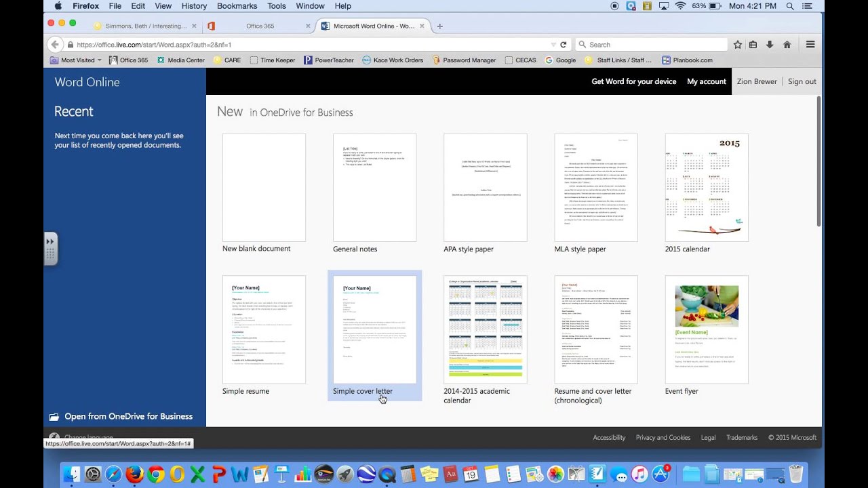Close the Office 365 tab

307,26
